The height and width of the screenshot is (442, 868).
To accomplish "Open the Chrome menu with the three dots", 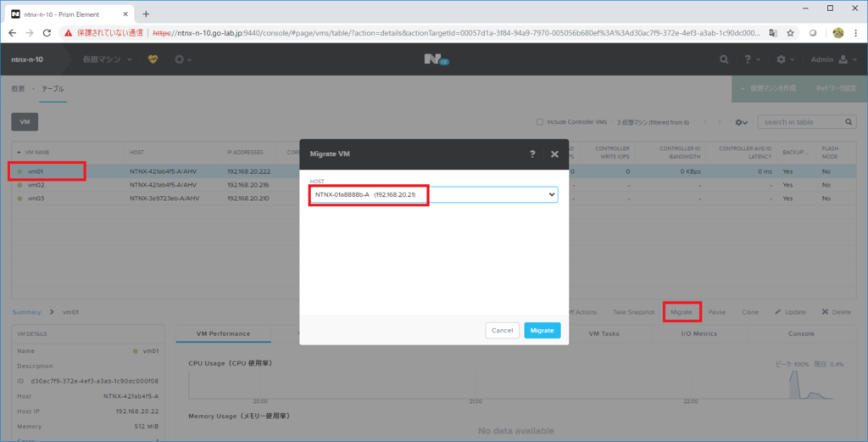I will pyautogui.click(x=856, y=33).
